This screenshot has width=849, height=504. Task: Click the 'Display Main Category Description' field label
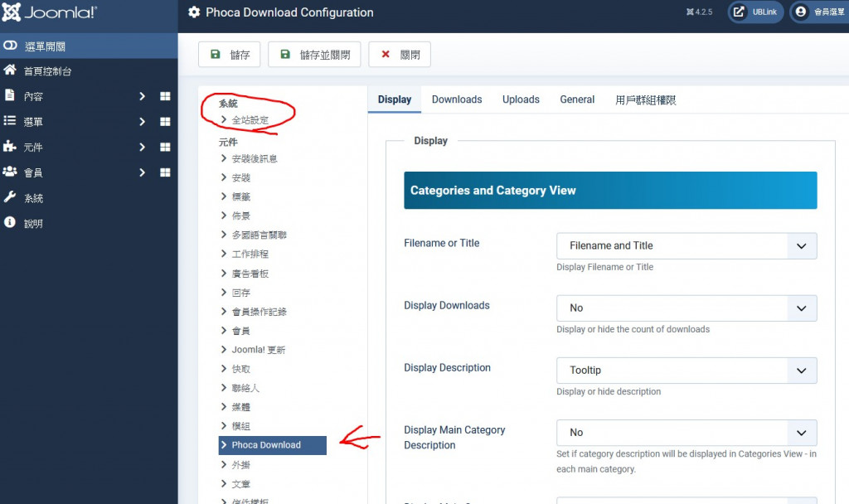tap(454, 438)
